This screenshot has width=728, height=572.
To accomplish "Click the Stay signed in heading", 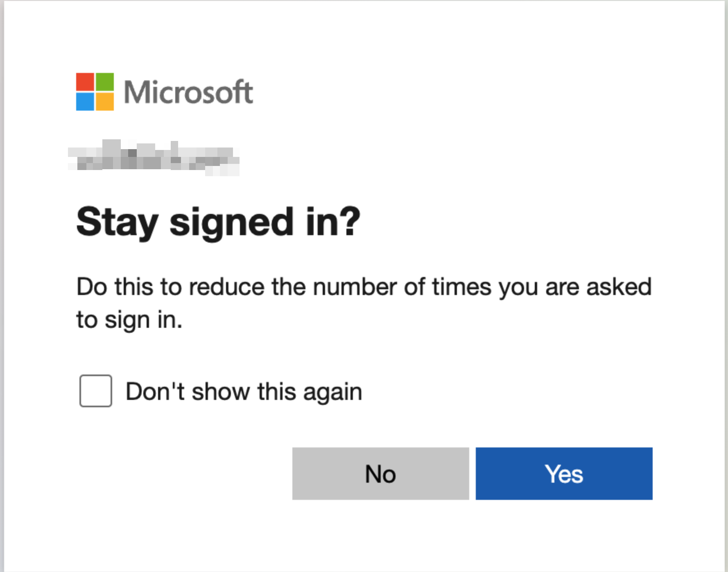I will coord(218,222).
